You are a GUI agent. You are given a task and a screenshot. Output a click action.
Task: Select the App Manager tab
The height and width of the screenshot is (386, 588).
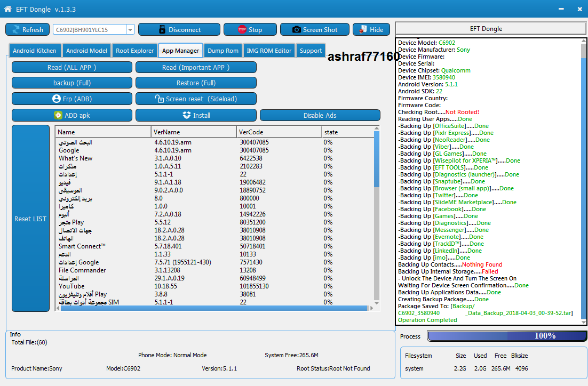click(x=180, y=51)
